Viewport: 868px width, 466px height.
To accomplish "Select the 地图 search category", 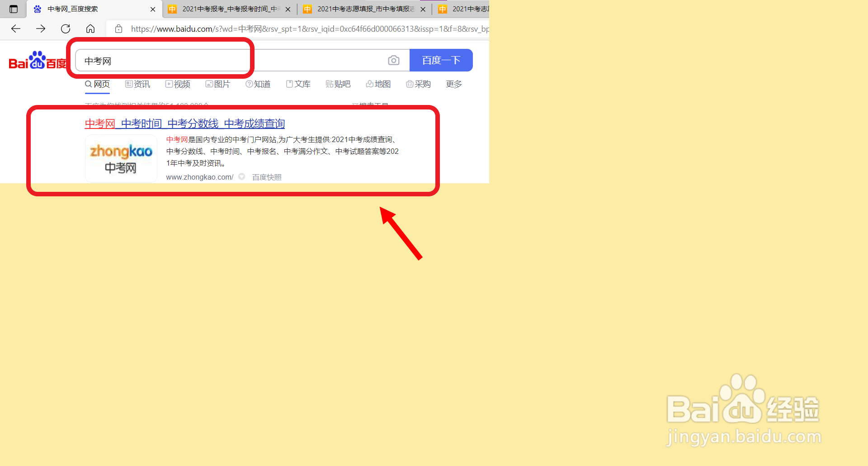I will (378, 84).
